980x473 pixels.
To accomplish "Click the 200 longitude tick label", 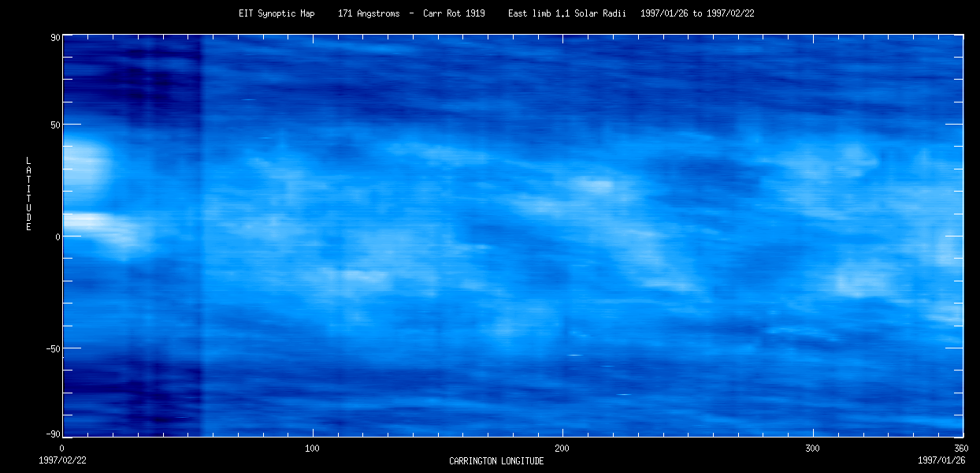I will point(562,449).
